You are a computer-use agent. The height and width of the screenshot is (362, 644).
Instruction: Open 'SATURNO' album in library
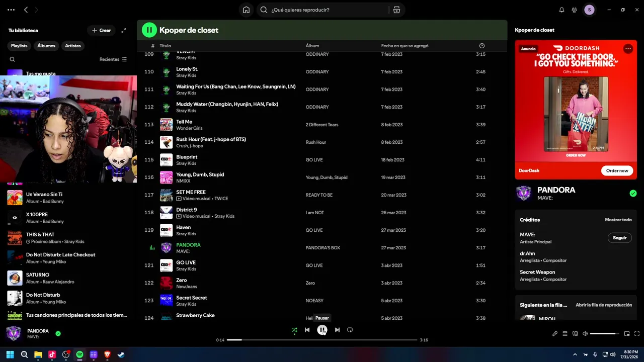(x=68, y=278)
